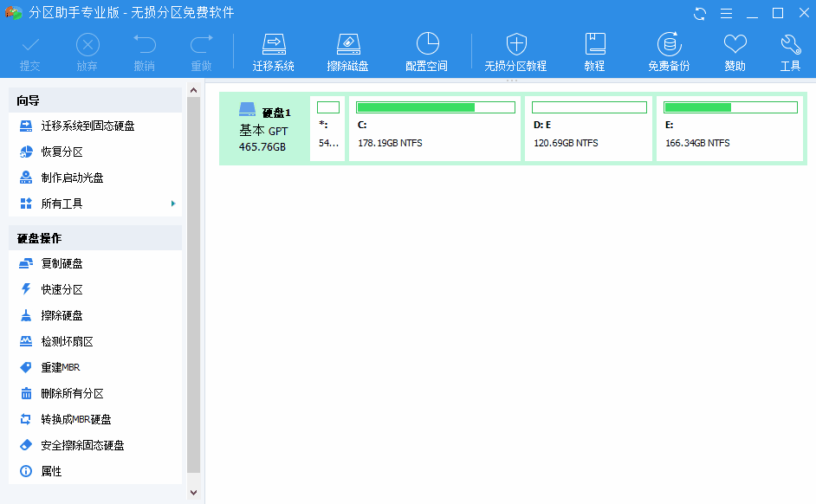Collapse the 硬盘操作 panel header
The image size is (816, 504).
(x=95, y=238)
